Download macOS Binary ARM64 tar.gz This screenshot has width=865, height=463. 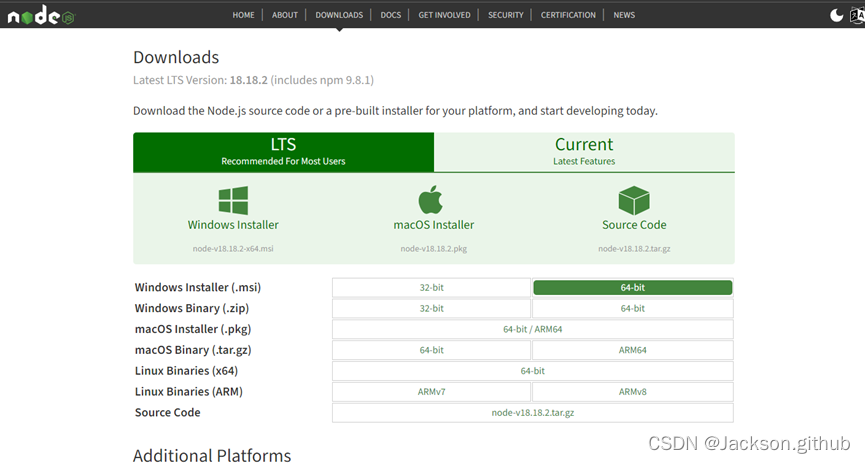632,350
